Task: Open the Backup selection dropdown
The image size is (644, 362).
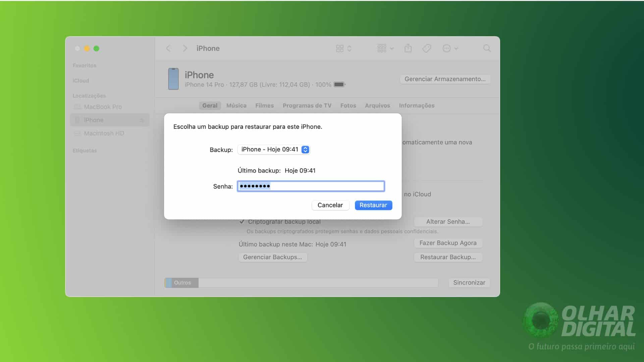Action: [x=274, y=149]
